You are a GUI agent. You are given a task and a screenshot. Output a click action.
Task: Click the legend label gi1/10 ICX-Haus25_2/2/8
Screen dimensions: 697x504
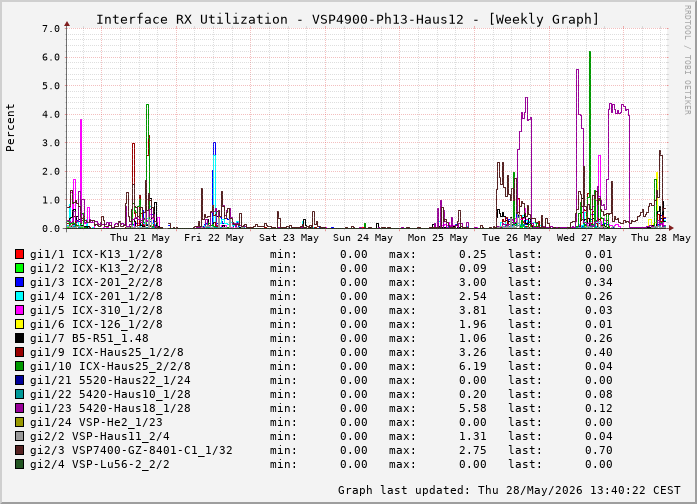[110, 366]
